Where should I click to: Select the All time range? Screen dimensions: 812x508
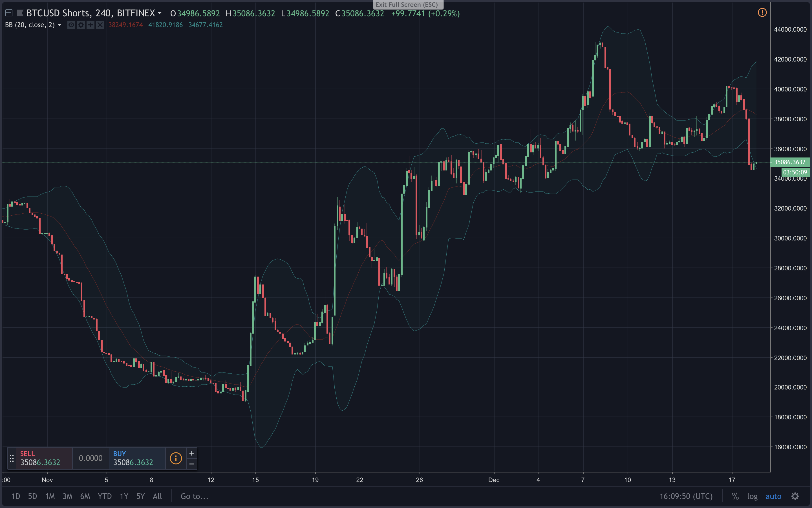[x=157, y=496]
